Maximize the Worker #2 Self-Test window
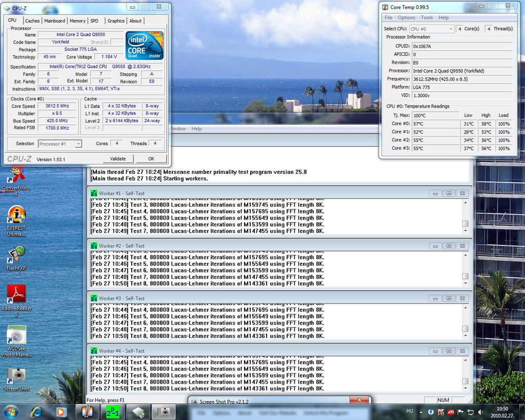Screen dimensions: 525x420 449,246
